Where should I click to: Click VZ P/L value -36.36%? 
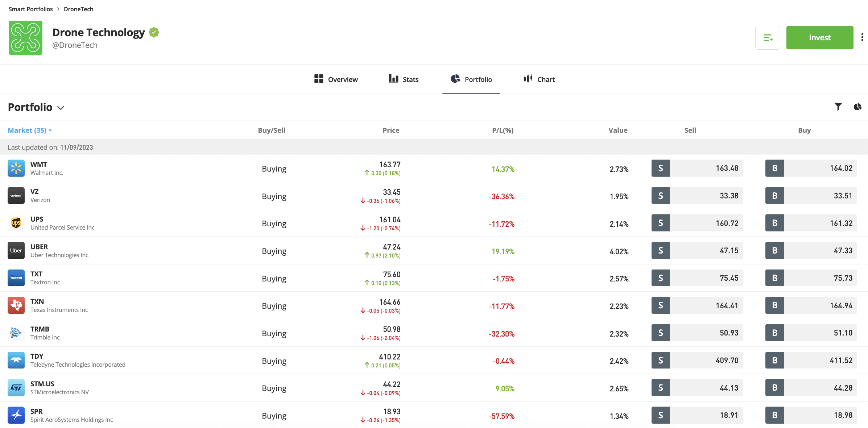(502, 197)
